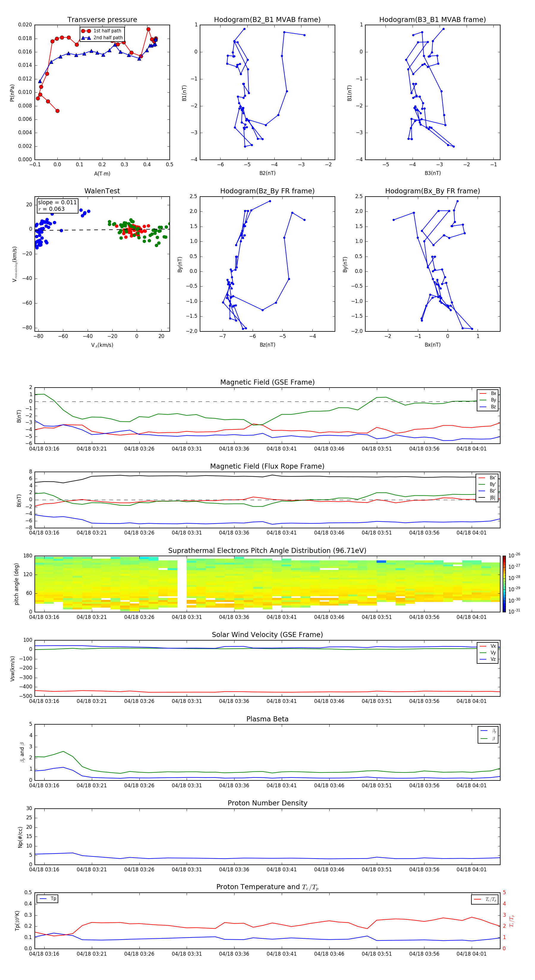Select the |B| legend entry in the Flux Rope plot

tap(487, 498)
